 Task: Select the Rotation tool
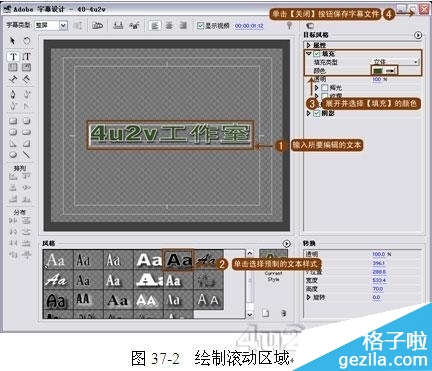tap(26, 41)
